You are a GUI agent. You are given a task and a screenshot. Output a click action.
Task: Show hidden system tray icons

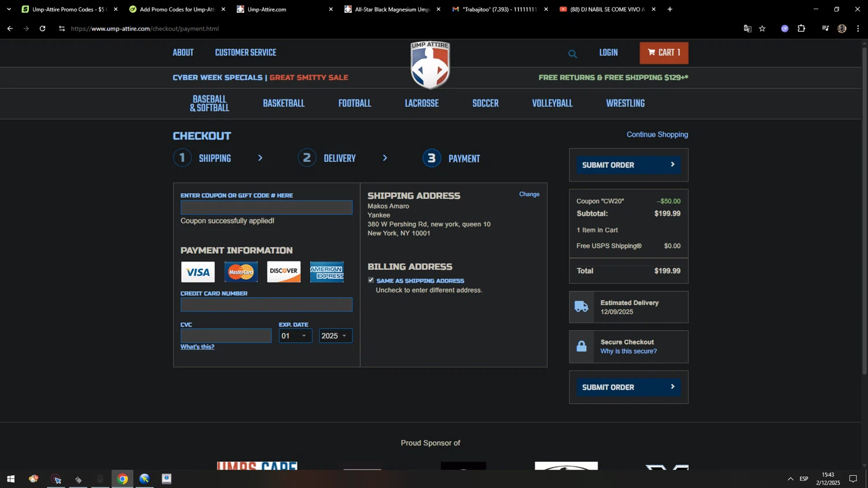790,479
